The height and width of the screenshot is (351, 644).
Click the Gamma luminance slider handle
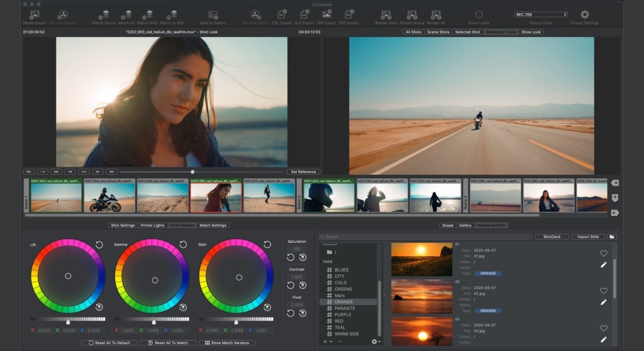[153, 322]
